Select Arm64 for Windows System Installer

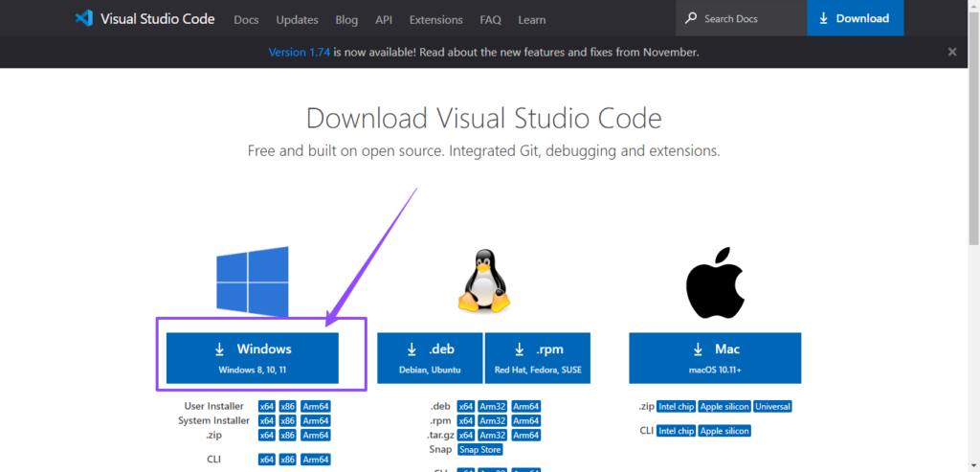(x=316, y=420)
